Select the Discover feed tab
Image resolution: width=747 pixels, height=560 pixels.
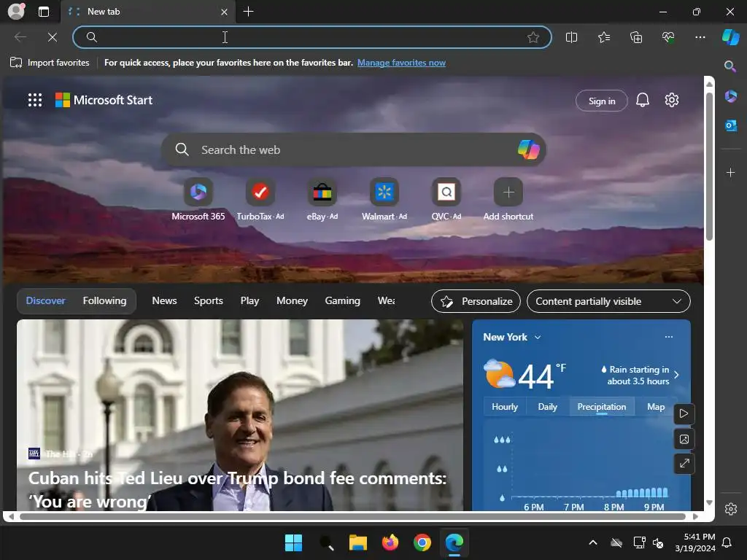coord(46,301)
